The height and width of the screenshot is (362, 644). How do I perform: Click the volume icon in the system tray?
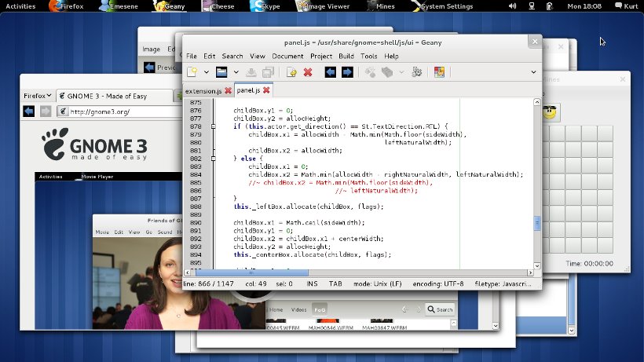coord(513,6)
